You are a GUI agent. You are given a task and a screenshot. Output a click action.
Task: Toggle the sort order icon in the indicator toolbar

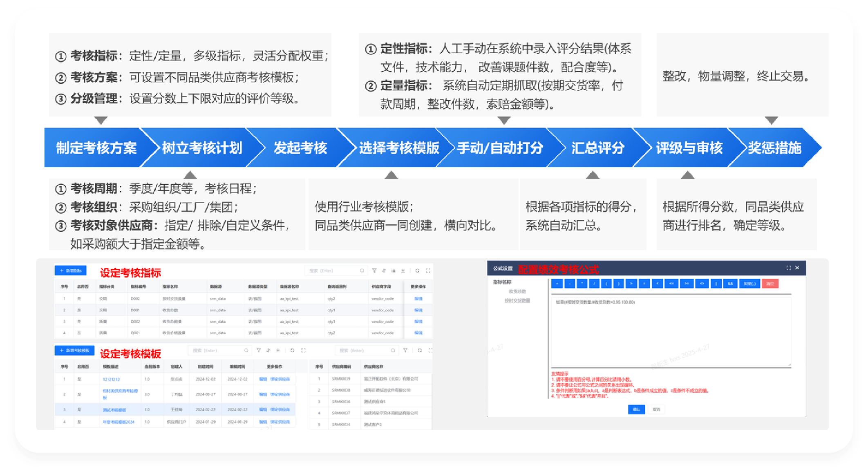[384, 271]
